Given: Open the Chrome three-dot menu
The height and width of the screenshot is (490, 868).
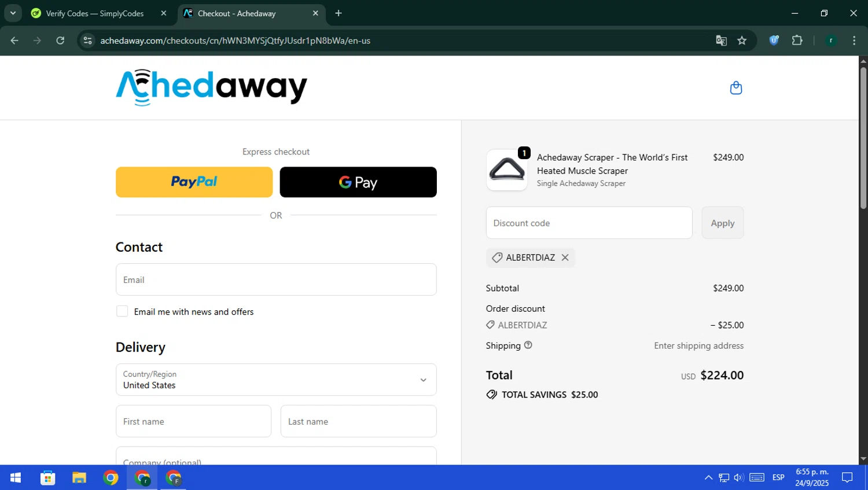Looking at the screenshot, I should click(x=854, y=40).
